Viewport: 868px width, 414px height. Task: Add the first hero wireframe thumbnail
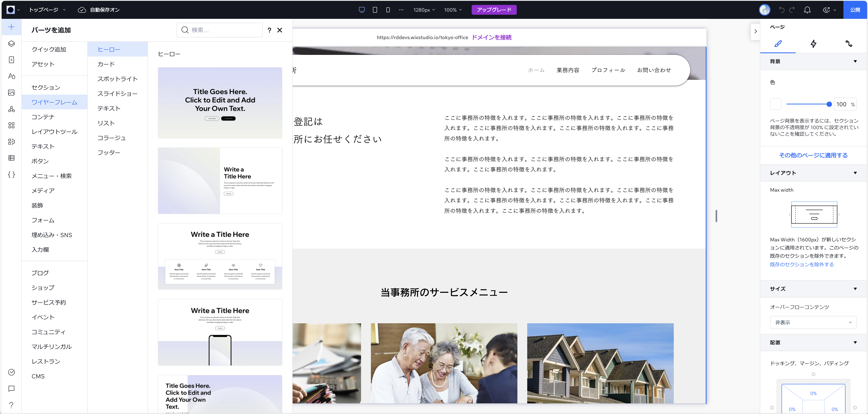220,103
